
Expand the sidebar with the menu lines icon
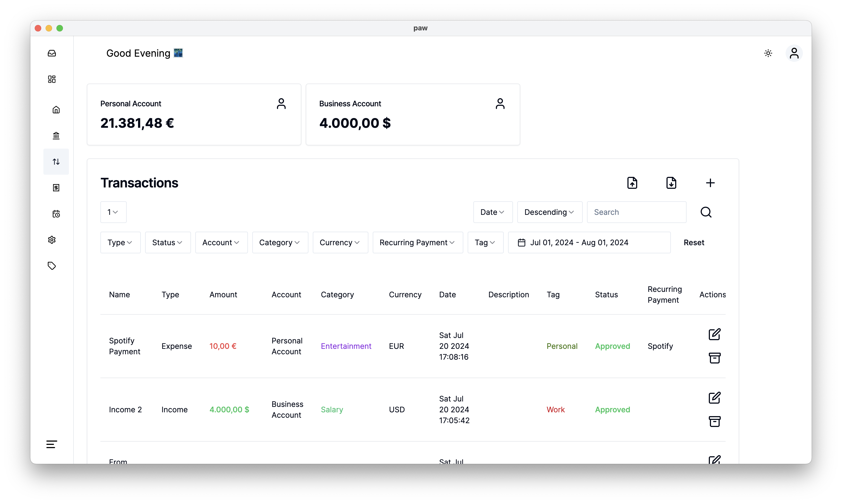tap(52, 444)
